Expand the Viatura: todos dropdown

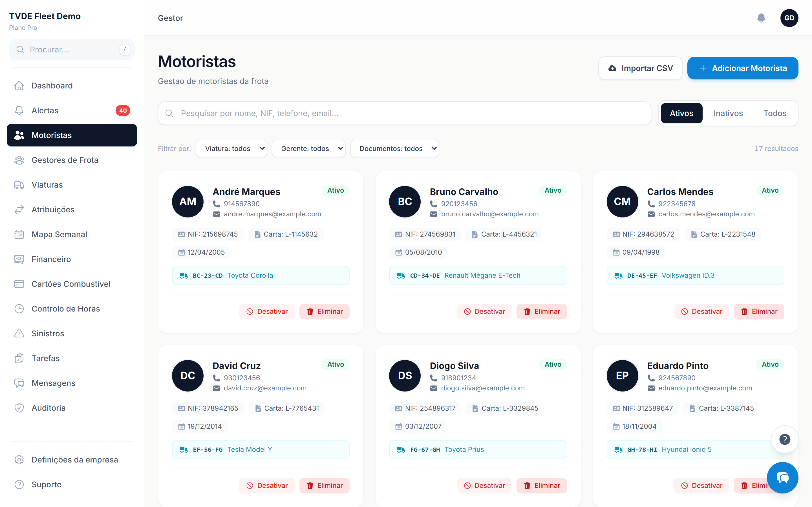(x=231, y=148)
